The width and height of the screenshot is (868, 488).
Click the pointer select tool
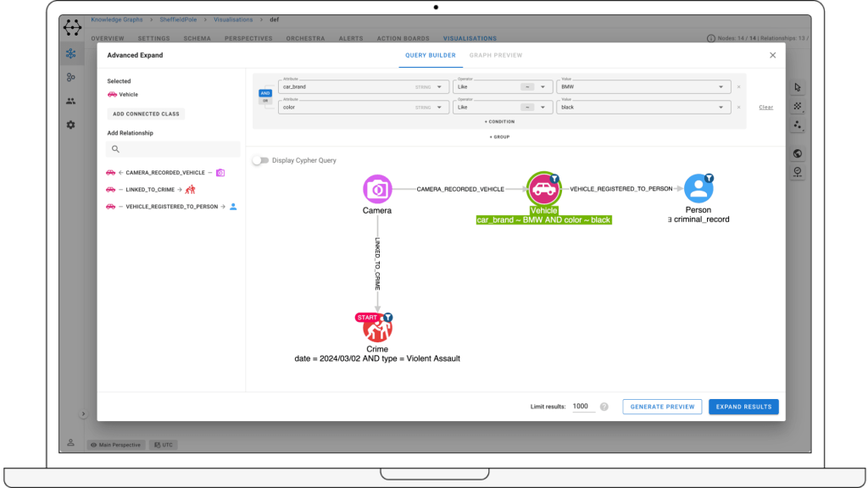pyautogui.click(x=797, y=87)
